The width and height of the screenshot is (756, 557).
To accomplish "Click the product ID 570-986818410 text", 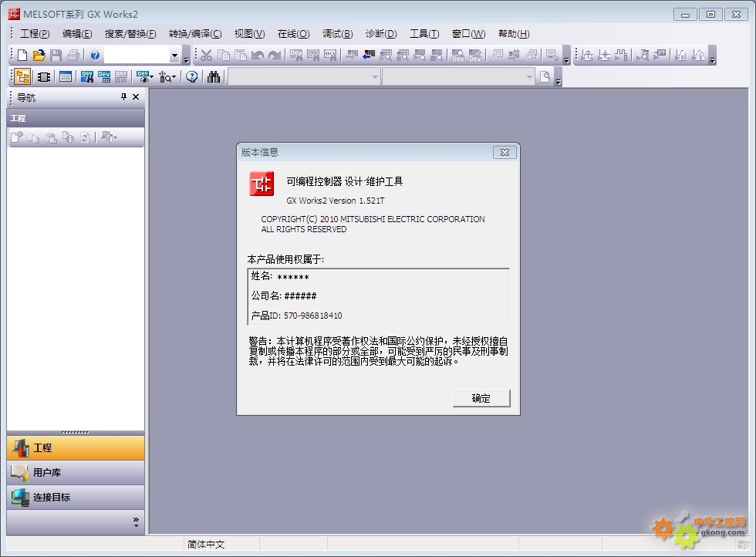I will [313, 316].
